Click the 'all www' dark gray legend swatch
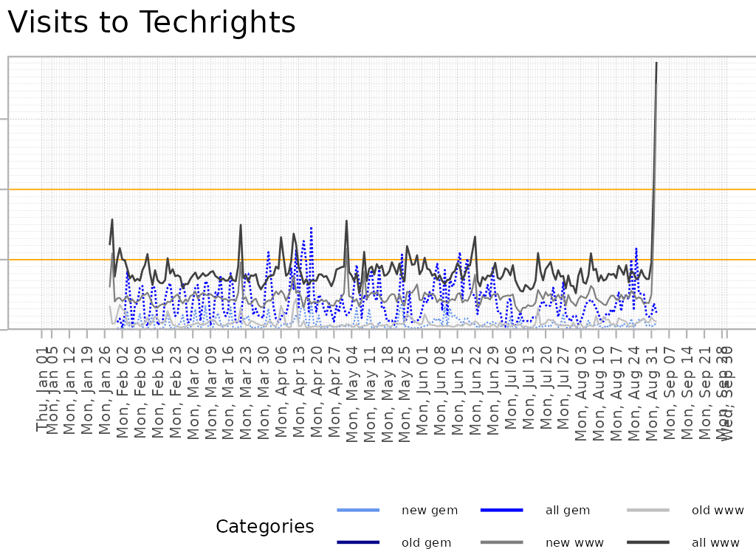The image size is (756, 560). coord(648,542)
